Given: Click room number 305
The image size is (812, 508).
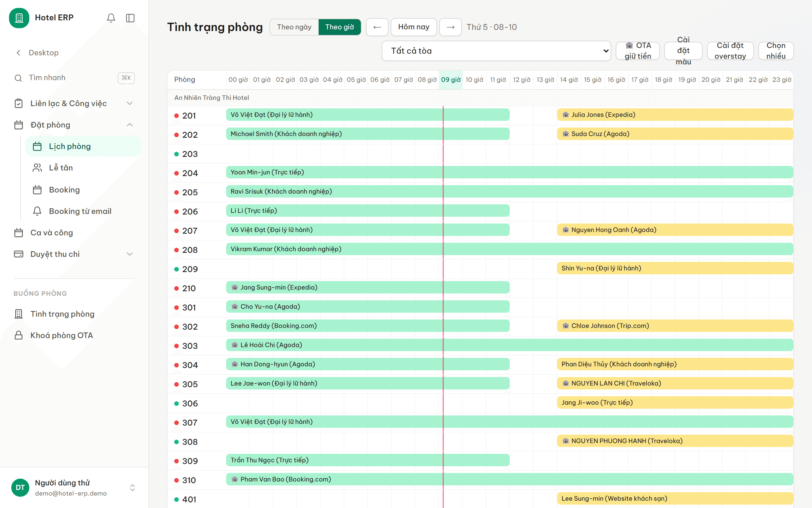Looking at the screenshot, I should 190,384.
